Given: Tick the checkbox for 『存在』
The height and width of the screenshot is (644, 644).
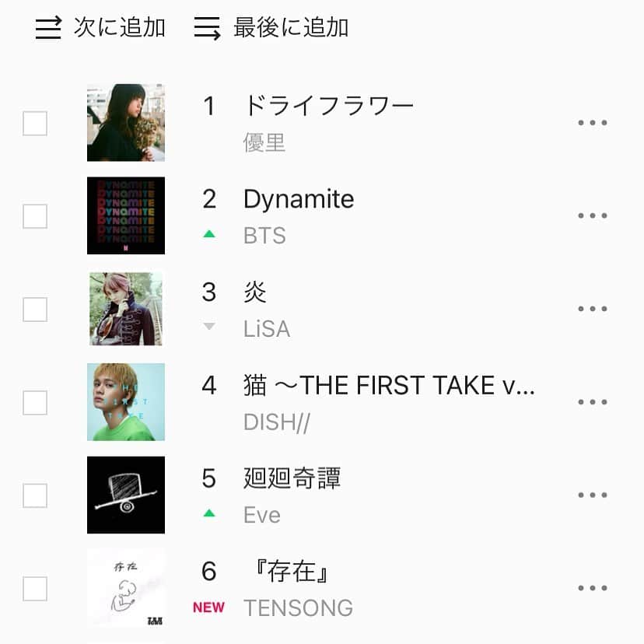Looking at the screenshot, I should 35,589.
